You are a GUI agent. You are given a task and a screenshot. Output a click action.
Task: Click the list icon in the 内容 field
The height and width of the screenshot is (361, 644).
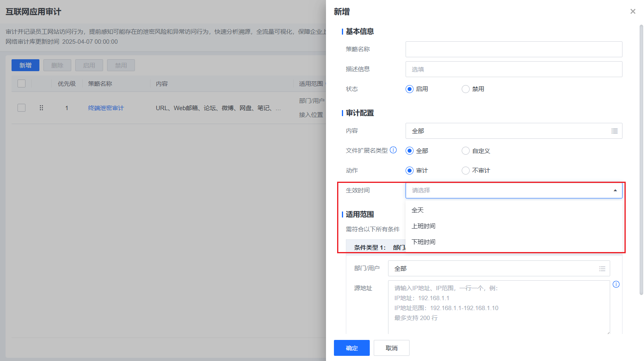point(614,131)
